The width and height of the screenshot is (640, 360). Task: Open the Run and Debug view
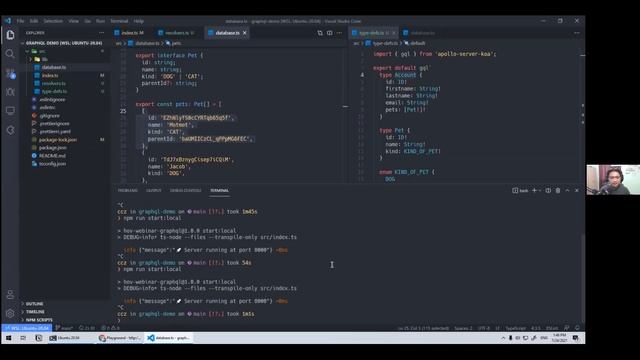[x=10, y=92]
